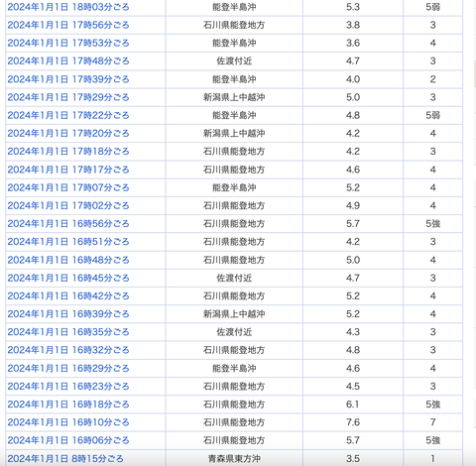Open the 17時18分ごろ earthquake entry
476x466 pixels.
(x=68, y=152)
